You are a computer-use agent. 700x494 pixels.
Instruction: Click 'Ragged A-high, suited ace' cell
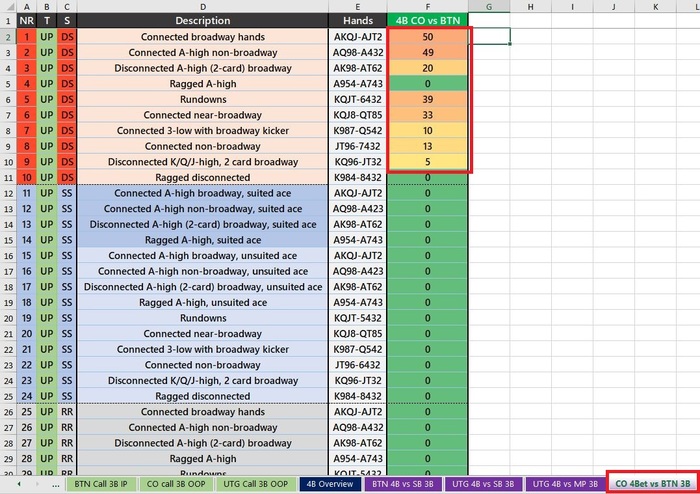[x=203, y=240]
